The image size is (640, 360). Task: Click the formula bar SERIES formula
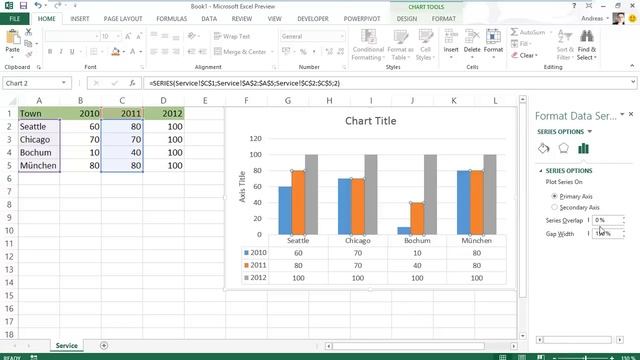244,83
